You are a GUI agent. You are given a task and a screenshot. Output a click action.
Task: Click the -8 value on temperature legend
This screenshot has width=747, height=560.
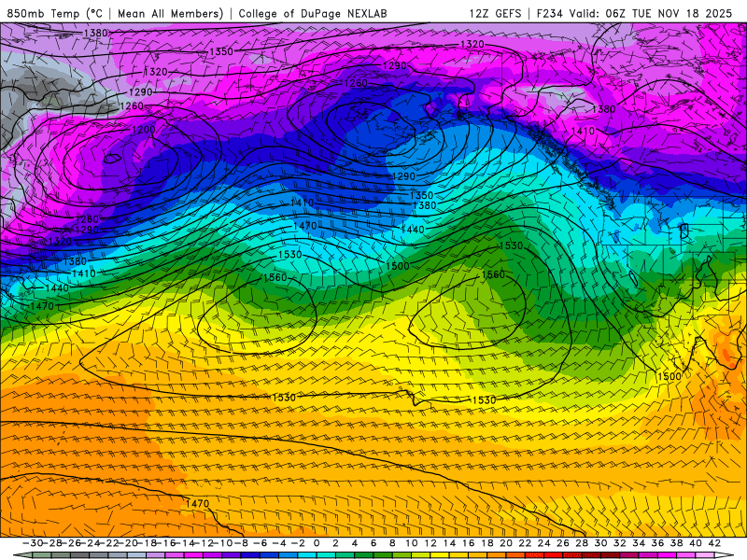point(242,543)
